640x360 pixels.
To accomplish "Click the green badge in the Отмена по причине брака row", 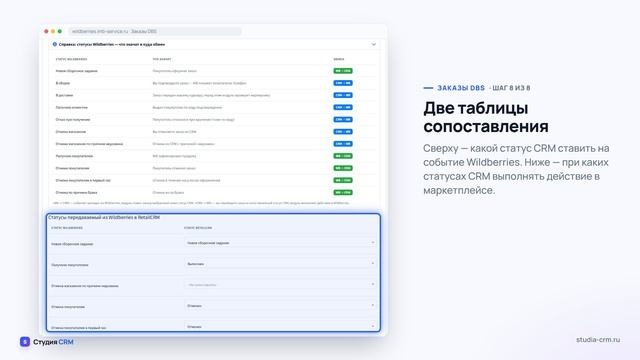I will coord(343,192).
